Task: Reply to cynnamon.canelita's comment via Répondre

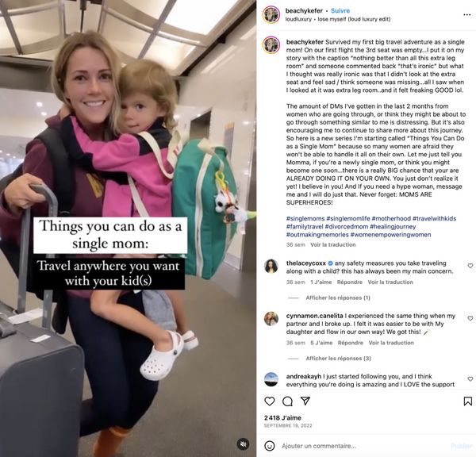Action: [351, 343]
